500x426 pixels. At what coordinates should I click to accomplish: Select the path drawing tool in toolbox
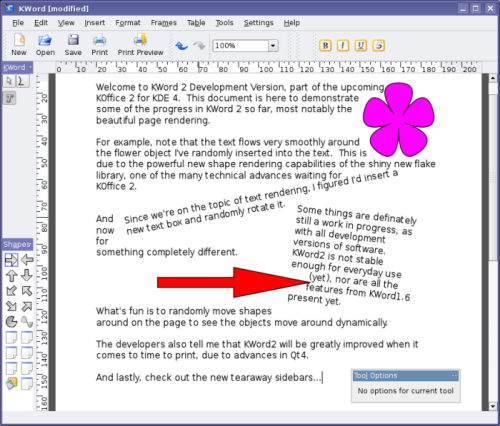[x=22, y=81]
